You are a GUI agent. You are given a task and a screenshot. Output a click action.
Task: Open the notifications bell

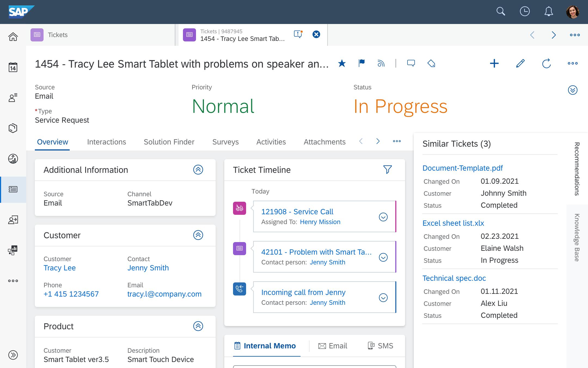click(x=549, y=11)
